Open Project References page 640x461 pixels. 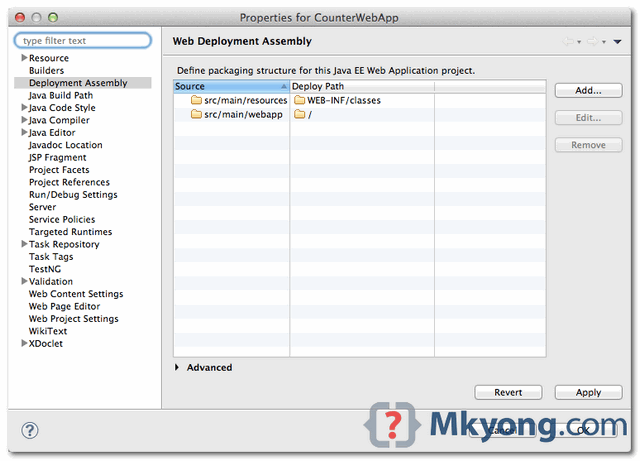pyautogui.click(x=69, y=182)
